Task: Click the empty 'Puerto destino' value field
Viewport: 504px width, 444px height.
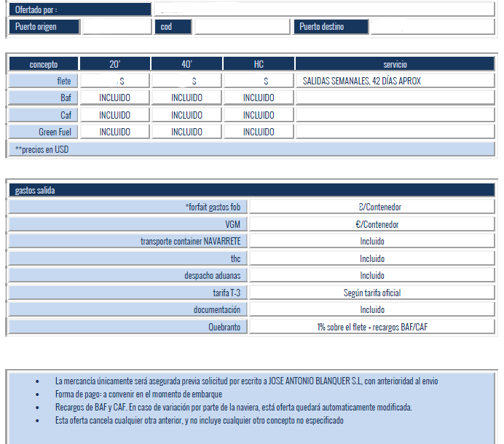Action: (433, 27)
